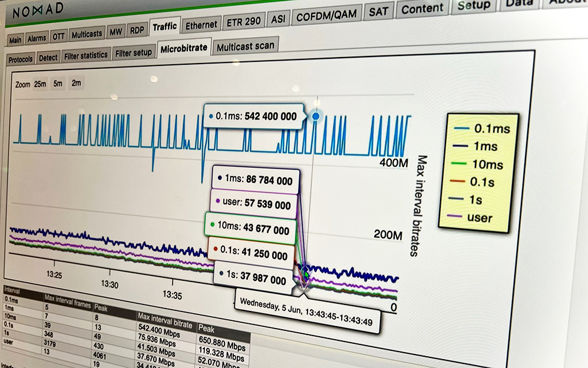
Task: Click the 650.880 Mbps peak cell
Action: 222,343
